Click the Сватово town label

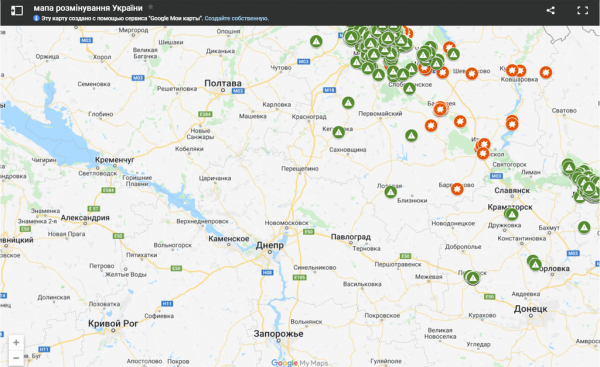[564, 110]
